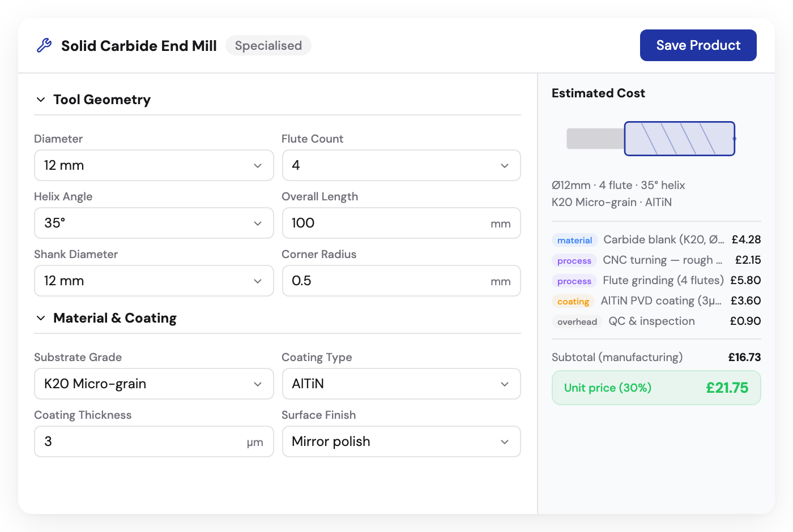Click the process tag for CNC turning
The image size is (793, 532).
click(x=574, y=260)
